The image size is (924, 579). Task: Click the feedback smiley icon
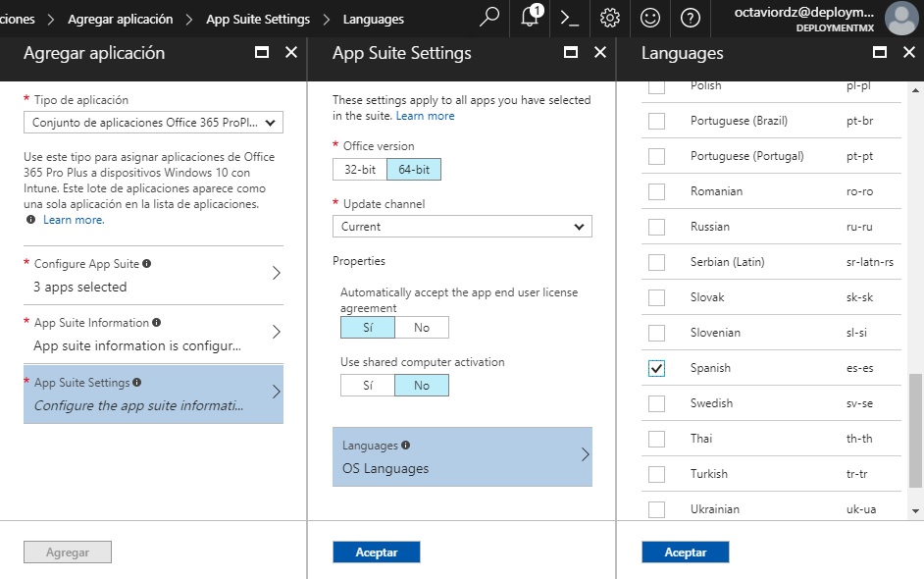coord(649,18)
